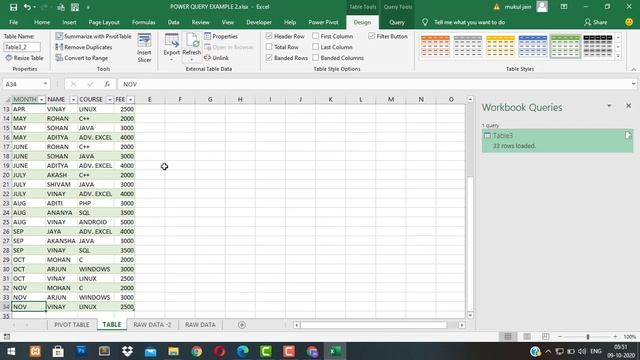
Task: Switch to Normal view in status bar
Action: (x=508, y=337)
